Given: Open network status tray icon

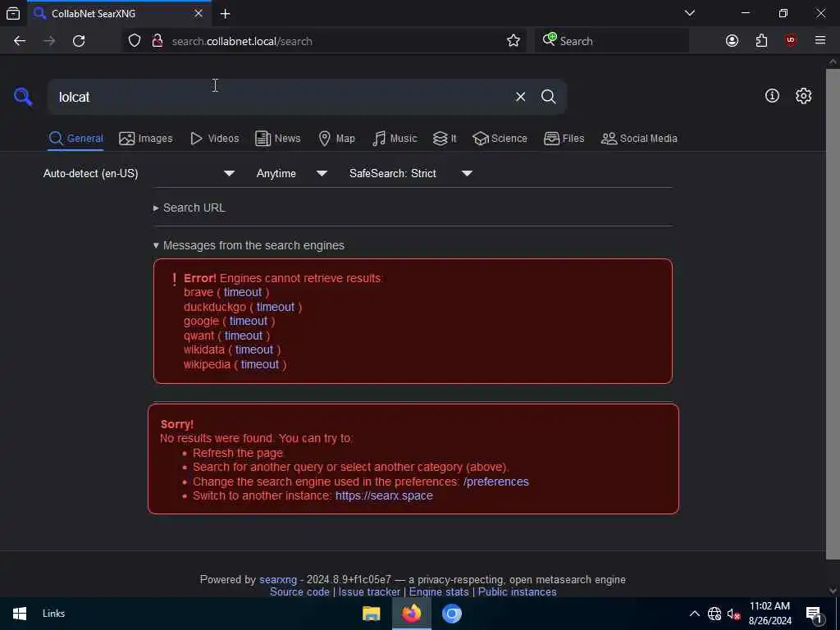Looking at the screenshot, I should point(714,614).
